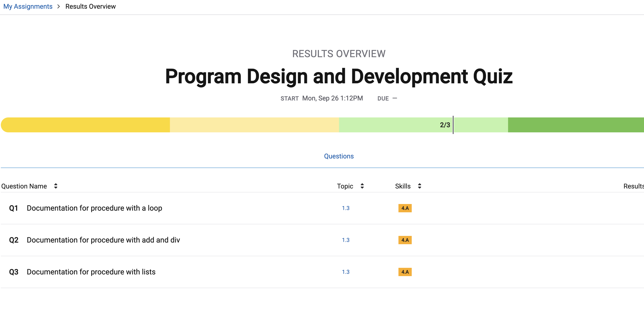Select the Questions tab

tap(339, 156)
